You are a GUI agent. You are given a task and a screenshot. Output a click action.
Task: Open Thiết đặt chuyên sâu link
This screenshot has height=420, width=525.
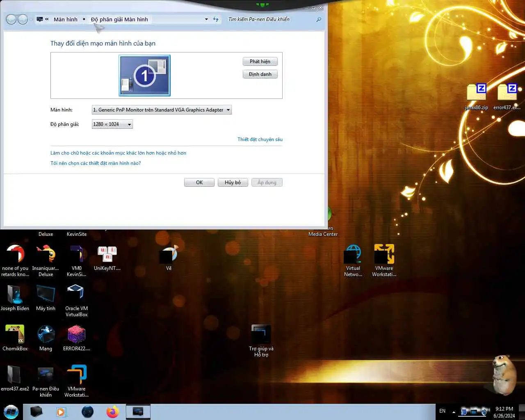(260, 139)
